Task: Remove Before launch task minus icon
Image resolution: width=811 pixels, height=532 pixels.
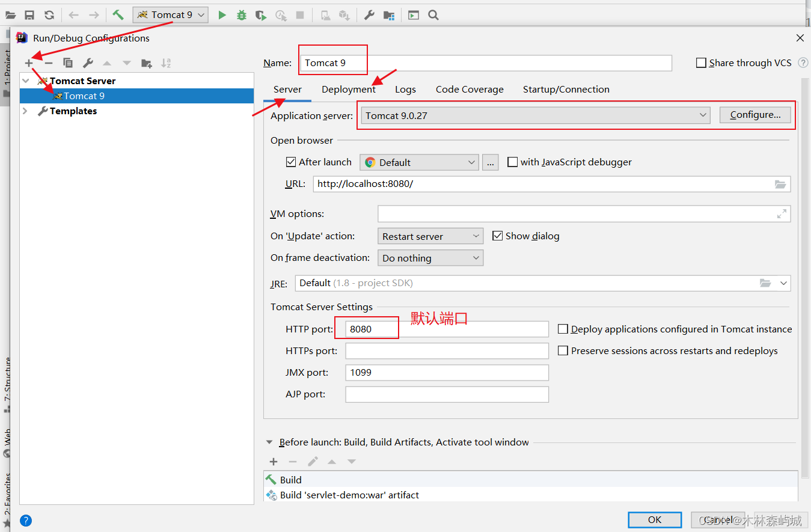Action: click(293, 461)
